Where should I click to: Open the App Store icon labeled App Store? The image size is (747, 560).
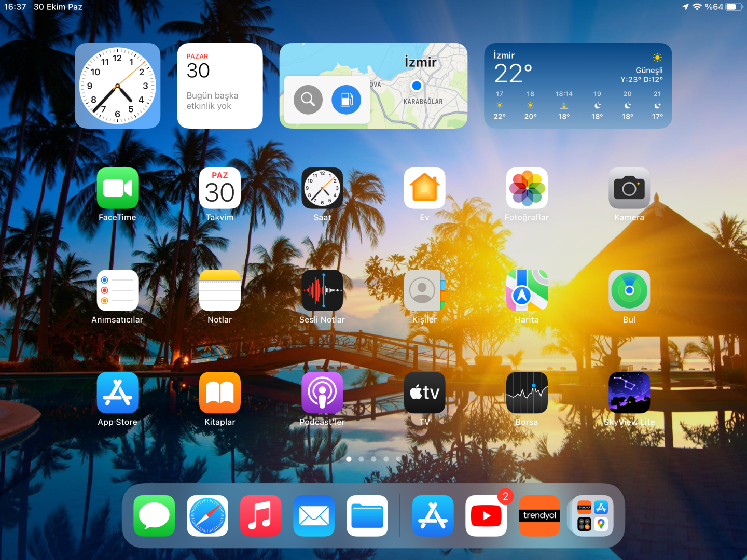coord(117,393)
